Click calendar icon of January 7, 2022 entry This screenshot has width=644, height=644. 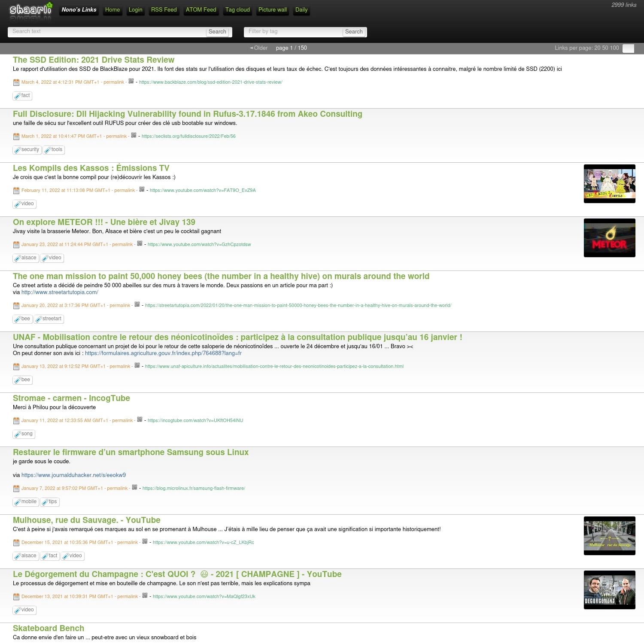coord(16,488)
